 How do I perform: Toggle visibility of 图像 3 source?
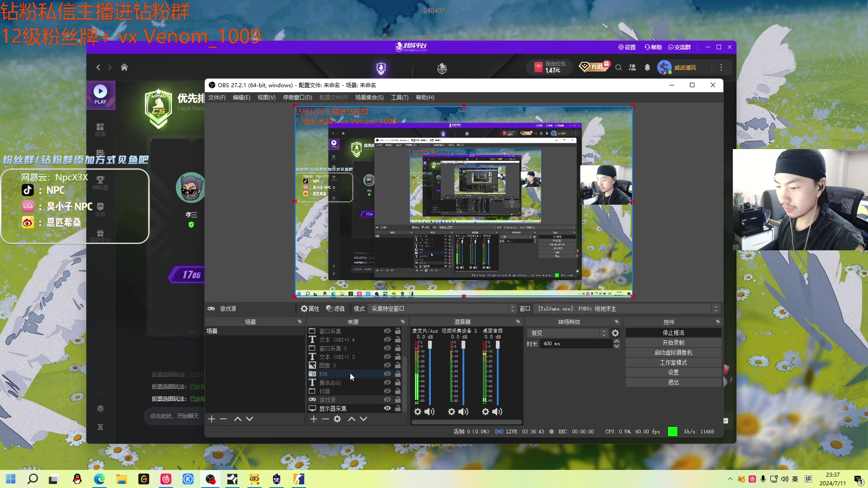pyautogui.click(x=387, y=366)
